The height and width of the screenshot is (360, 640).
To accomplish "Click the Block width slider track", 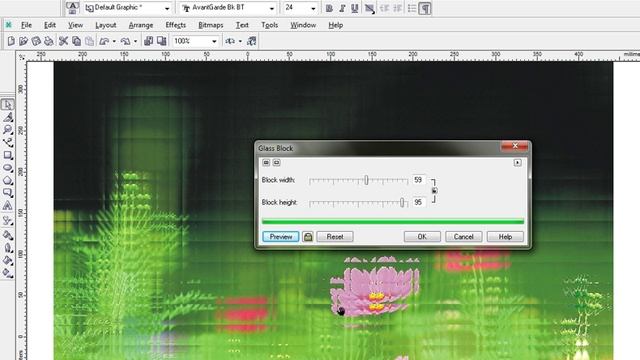I will click(358, 180).
